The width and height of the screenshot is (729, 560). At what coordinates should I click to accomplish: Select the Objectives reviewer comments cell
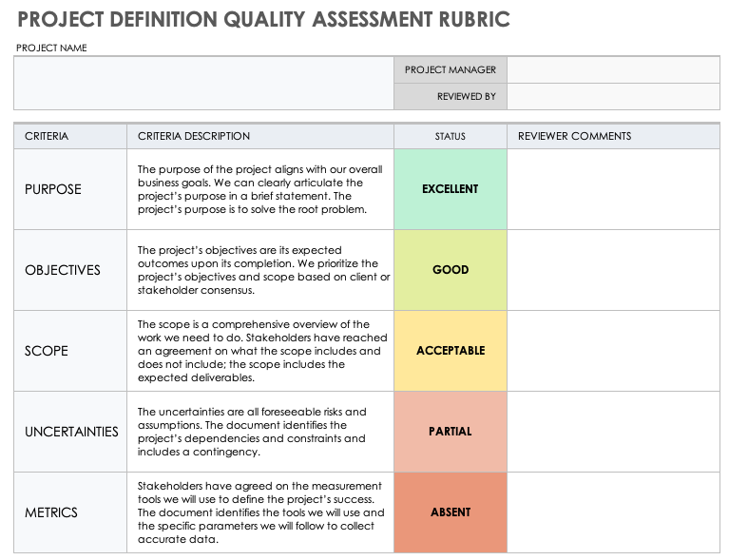click(x=613, y=270)
